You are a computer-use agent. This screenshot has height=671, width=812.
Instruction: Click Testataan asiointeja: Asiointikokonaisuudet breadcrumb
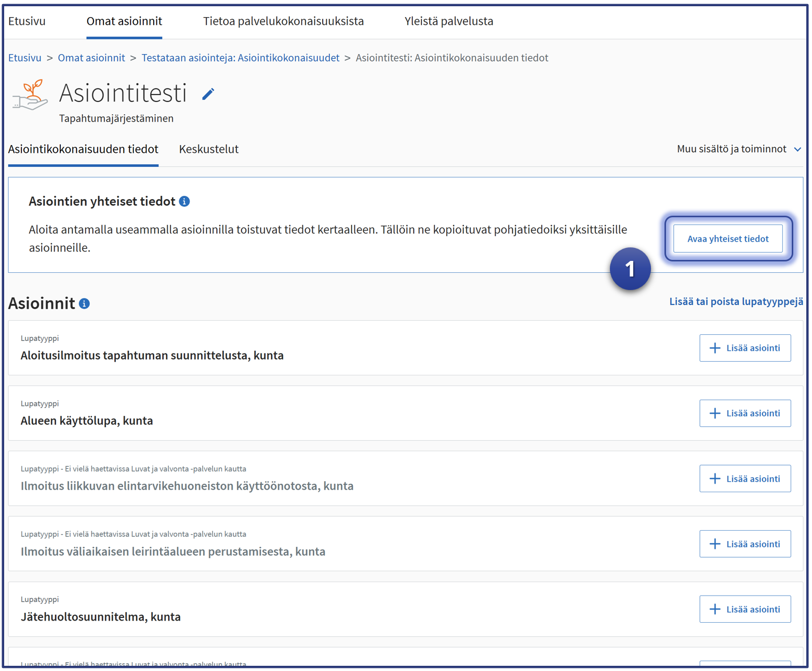[x=240, y=58]
